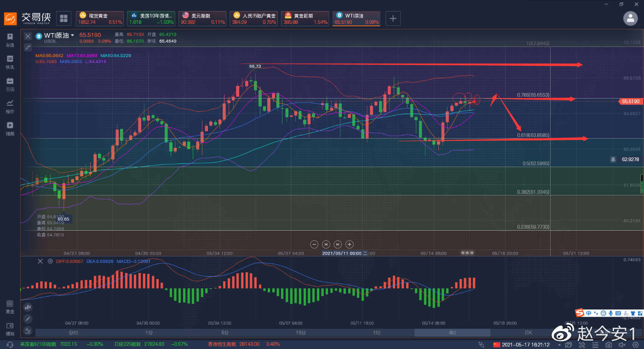The height and width of the screenshot is (349, 644).
Task: Click the MA60:64.5229 indicator label
Action: tap(115, 55)
